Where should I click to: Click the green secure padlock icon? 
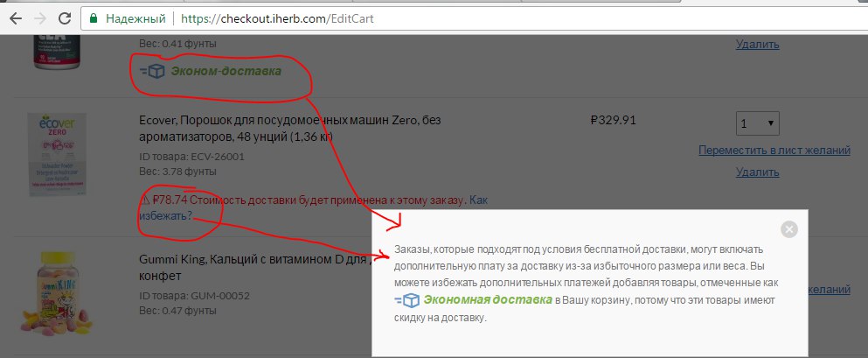coord(93,19)
